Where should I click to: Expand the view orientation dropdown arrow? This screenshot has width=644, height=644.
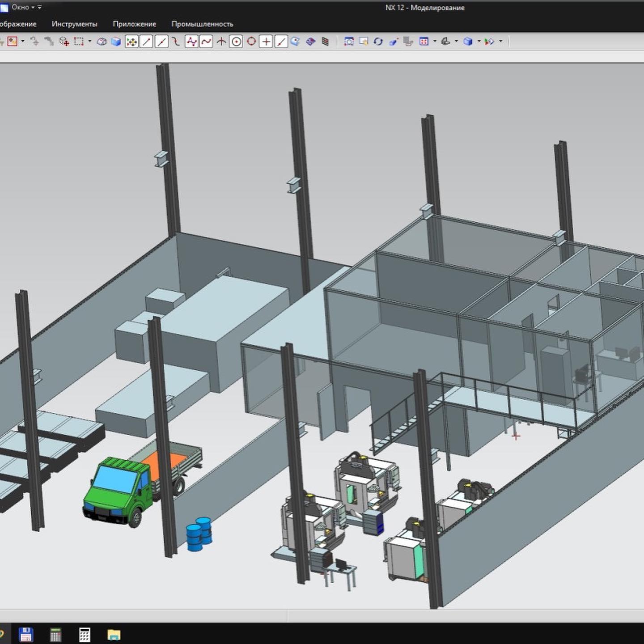point(456,42)
